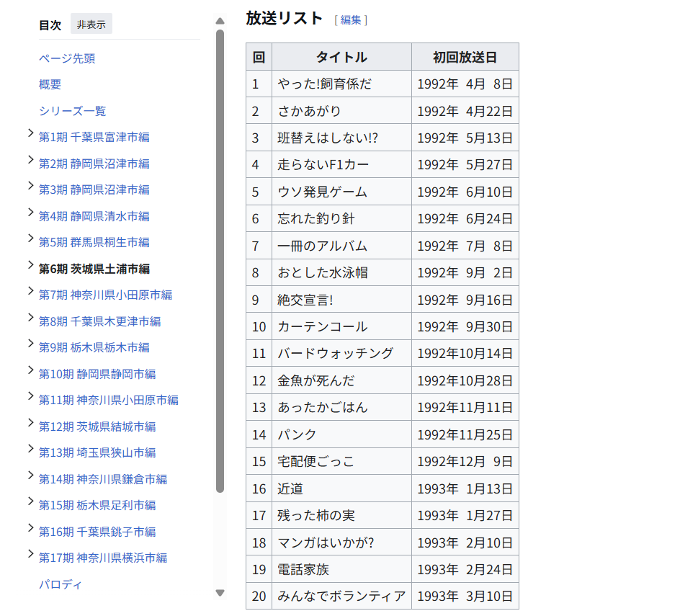Expand the 第5期 群馬県桐生市編 chevron

click(x=30, y=238)
